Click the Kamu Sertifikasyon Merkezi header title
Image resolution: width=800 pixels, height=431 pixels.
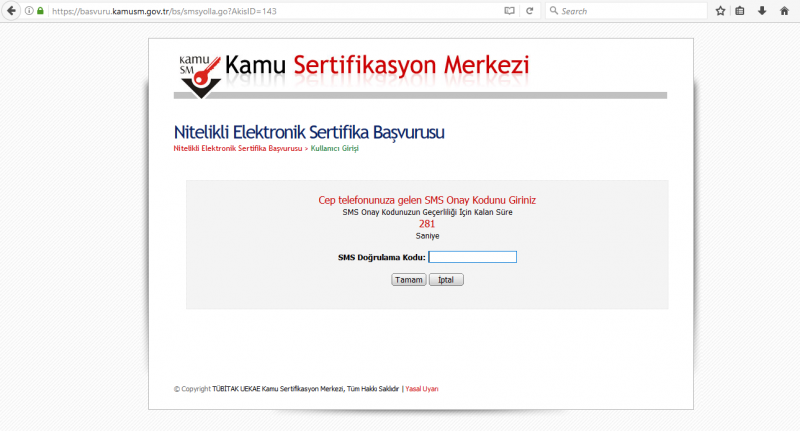tap(377, 65)
